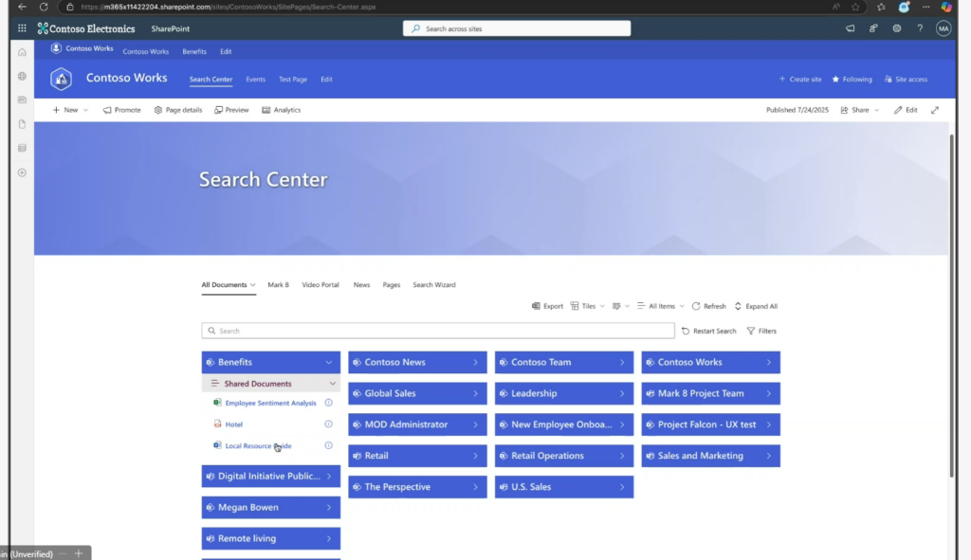Reload the page with refresh icon

click(44, 7)
